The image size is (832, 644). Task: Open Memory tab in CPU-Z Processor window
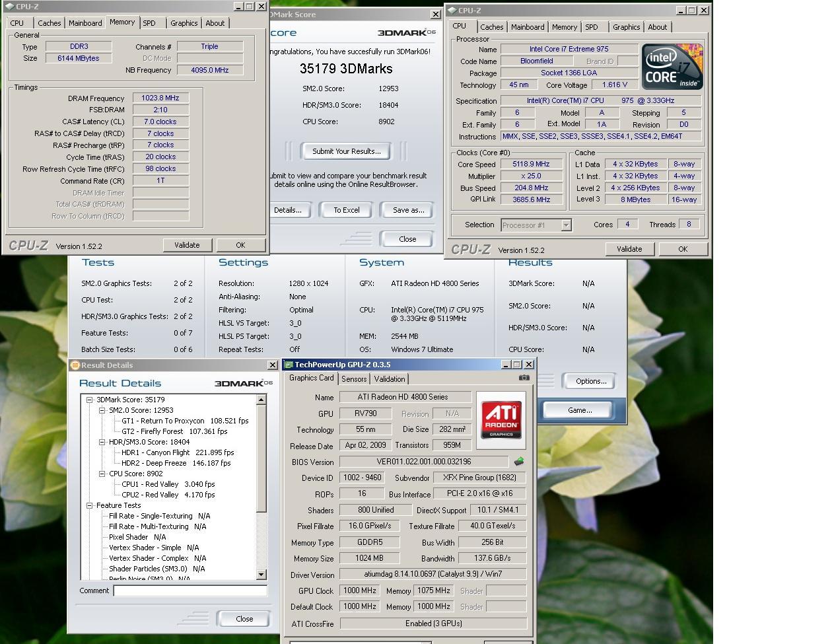(565, 27)
